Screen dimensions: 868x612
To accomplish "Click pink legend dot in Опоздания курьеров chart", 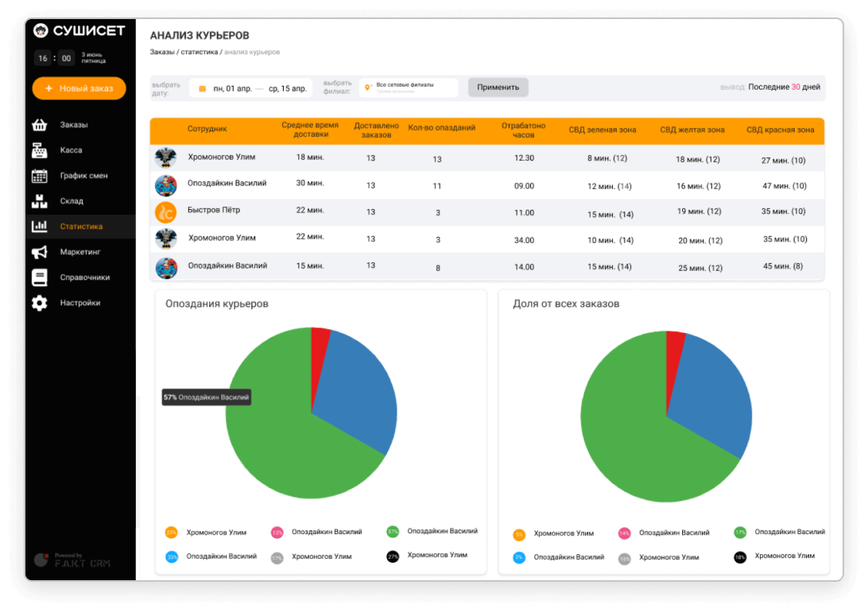I will (x=277, y=533).
